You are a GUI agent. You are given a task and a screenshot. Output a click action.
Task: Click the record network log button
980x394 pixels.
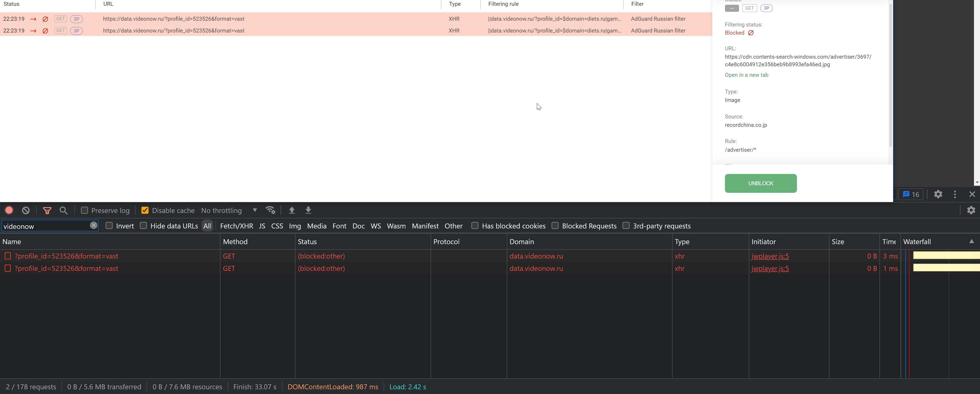(9, 210)
